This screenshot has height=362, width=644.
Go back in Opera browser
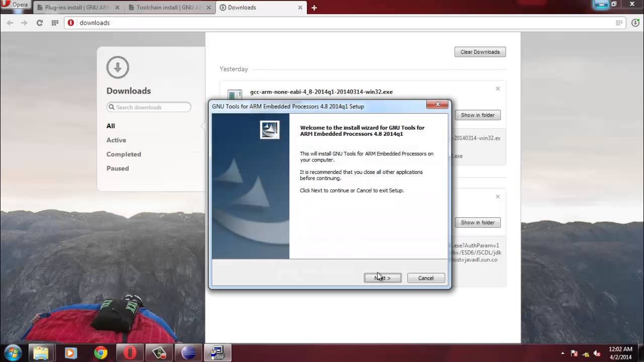click(x=10, y=23)
